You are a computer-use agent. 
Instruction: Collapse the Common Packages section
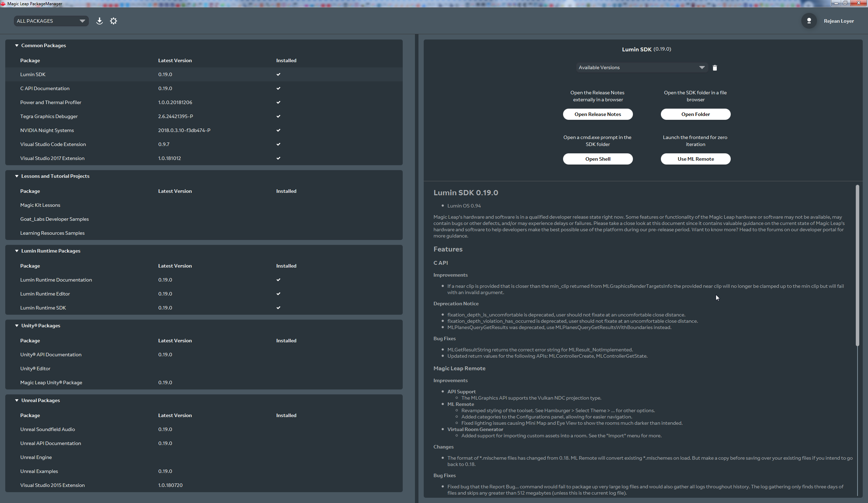[16, 45]
